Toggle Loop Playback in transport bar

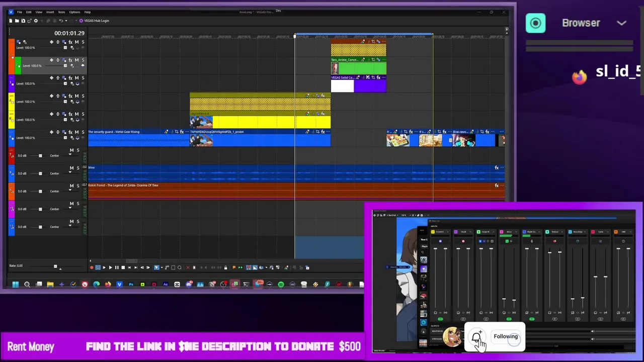point(98,267)
